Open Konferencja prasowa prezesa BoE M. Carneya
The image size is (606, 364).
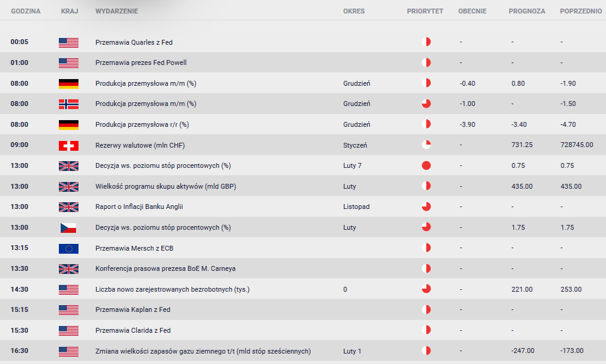point(166,268)
